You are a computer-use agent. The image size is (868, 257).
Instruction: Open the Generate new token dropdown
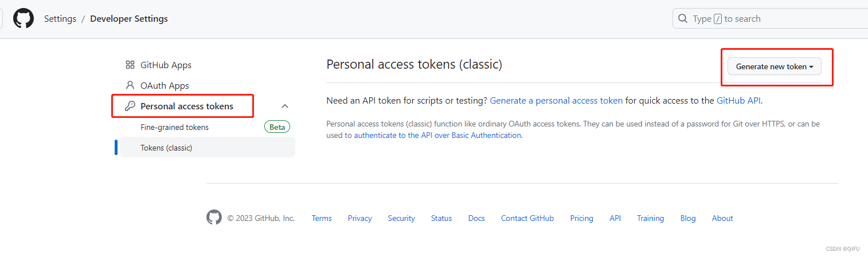(774, 66)
